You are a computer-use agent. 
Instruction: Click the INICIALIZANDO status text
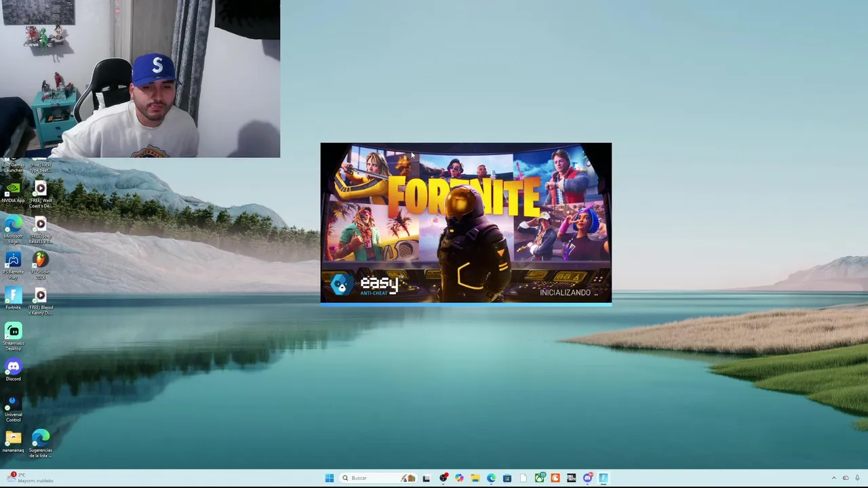tap(569, 292)
